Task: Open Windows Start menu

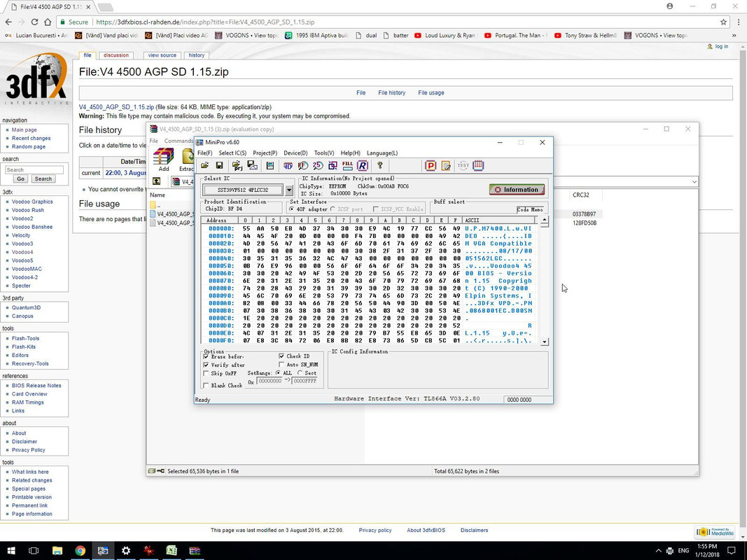Action: (x=11, y=550)
